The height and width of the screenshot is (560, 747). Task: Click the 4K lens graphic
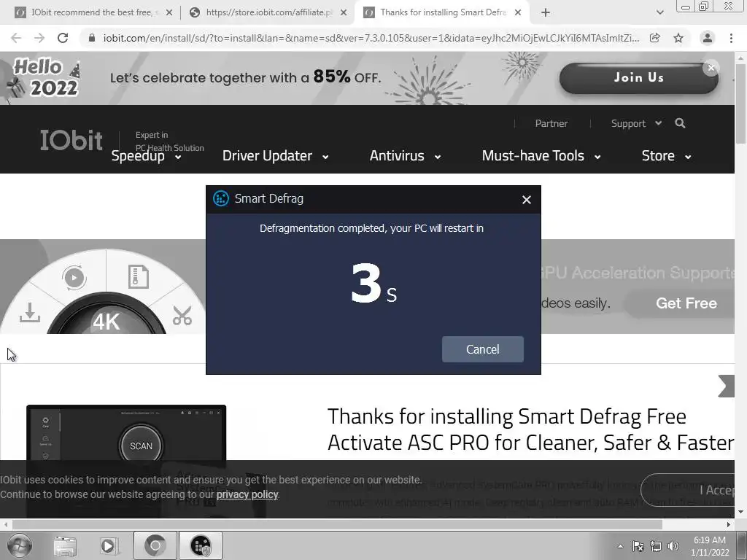click(x=107, y=314)
